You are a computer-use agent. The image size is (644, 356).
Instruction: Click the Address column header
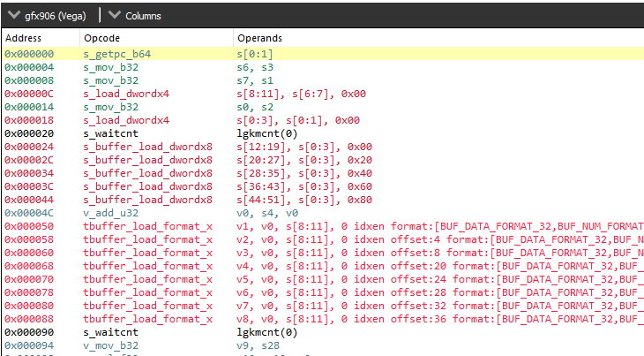(x=24, y=39)
